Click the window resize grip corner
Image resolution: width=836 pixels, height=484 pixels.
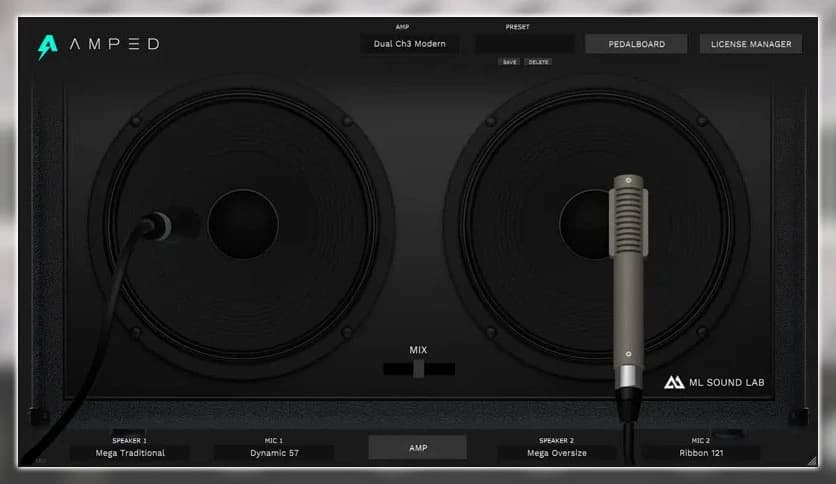pos(811,461)
